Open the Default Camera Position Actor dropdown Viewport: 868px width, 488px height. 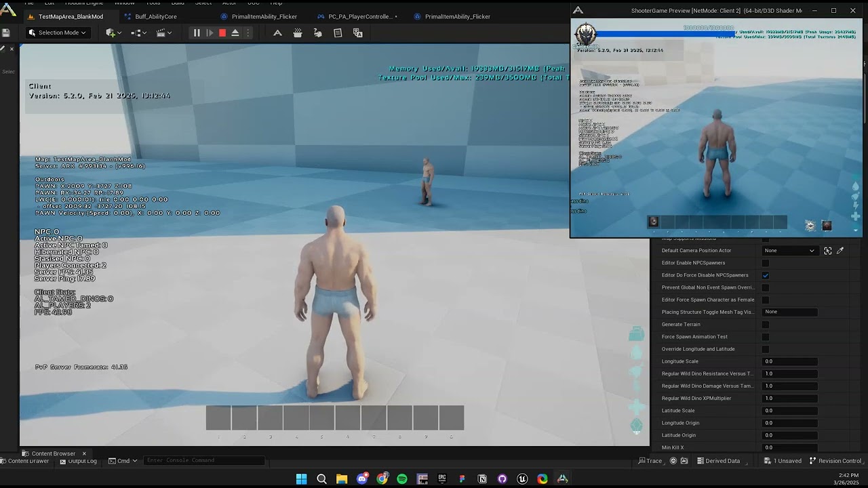(790, 251)
